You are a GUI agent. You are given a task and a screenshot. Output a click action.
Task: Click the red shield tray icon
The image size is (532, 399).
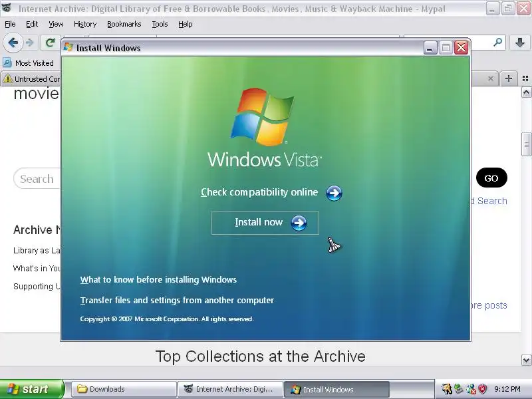(482, 389)
